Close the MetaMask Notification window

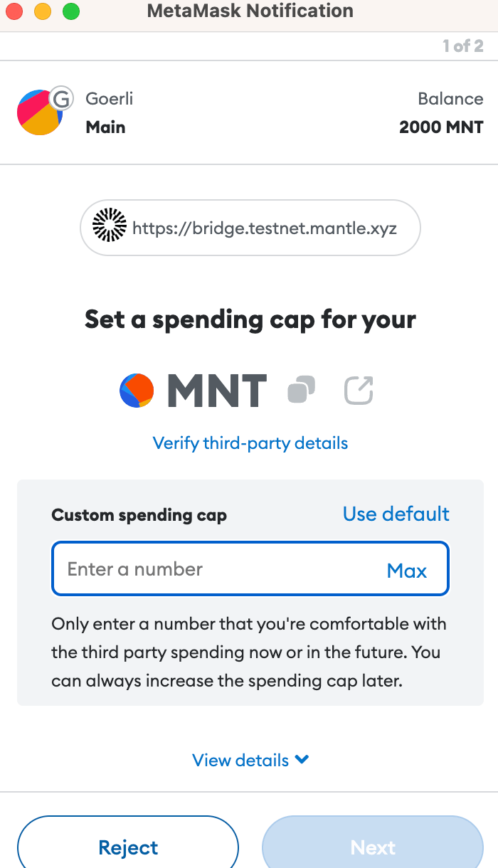pos(14,11)
